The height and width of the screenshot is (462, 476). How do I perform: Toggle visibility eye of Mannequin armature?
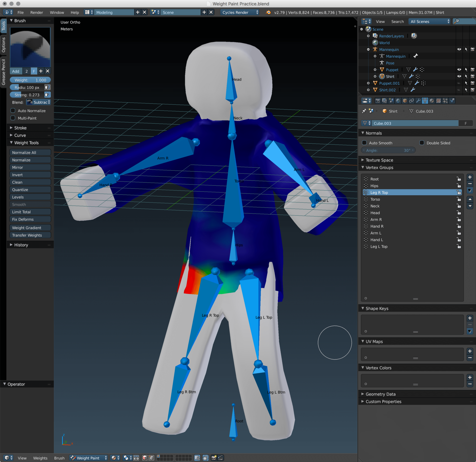tap(459, 49)
